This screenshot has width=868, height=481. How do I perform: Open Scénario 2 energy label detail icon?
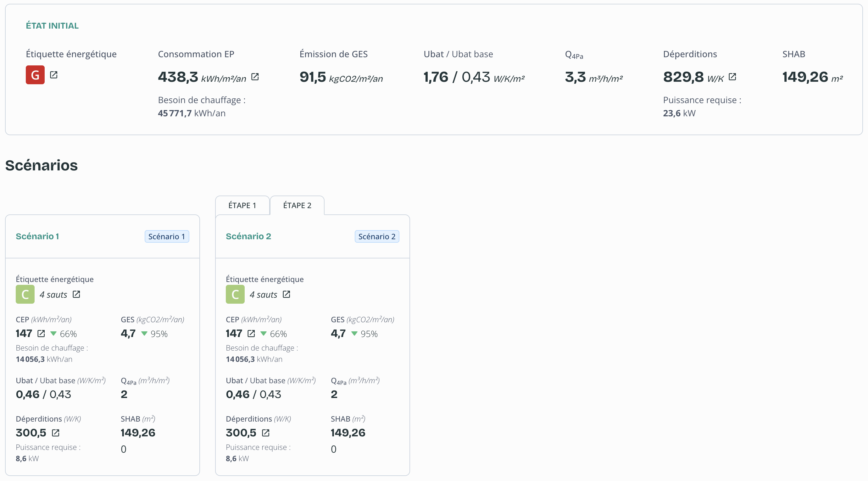tap(287, 294)
